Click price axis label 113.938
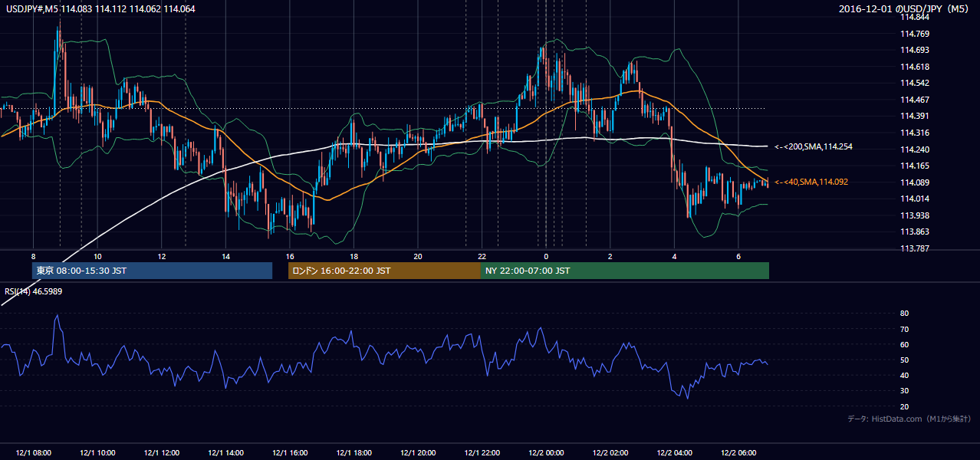 click(915, 215)
